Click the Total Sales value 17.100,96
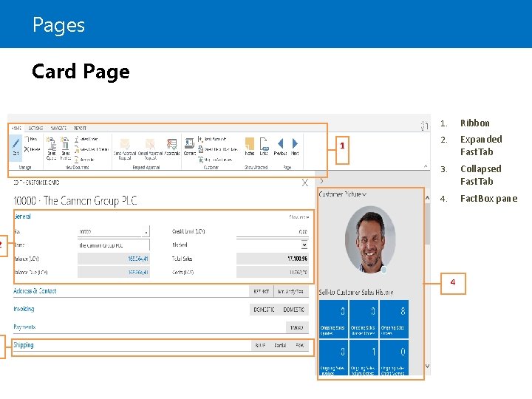This screenshot has width=532, height=399. tap(297, 259)
